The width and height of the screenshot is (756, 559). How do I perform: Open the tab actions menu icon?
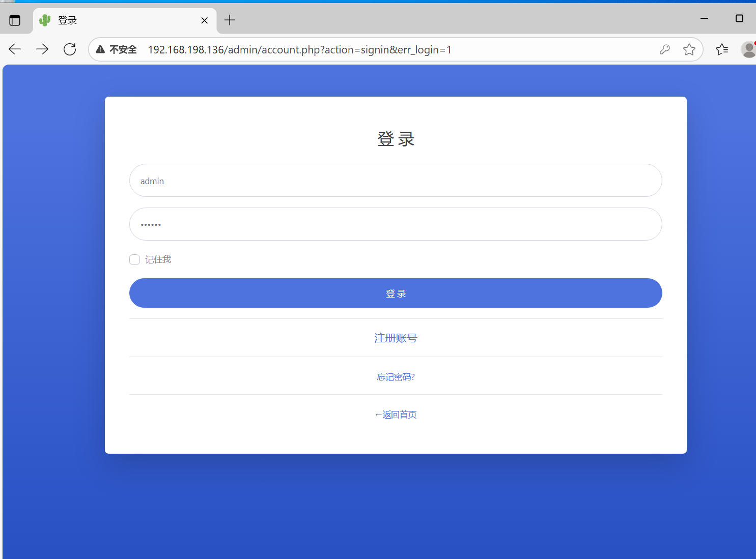coord(15,20)
